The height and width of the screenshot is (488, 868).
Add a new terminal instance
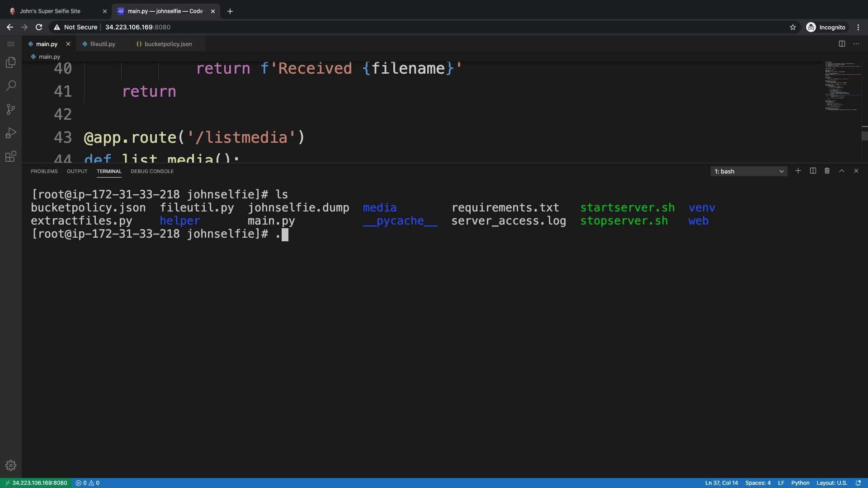[x=798, y=171]
